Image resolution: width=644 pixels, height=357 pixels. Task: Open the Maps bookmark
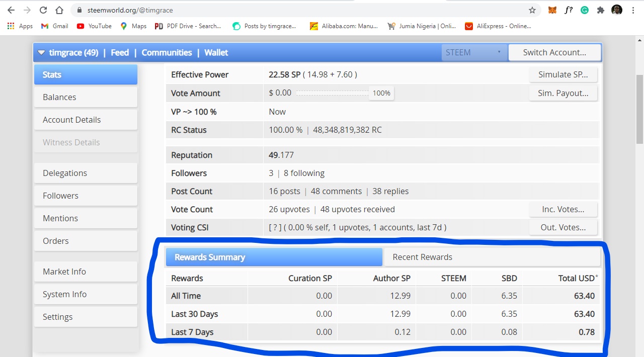tap(133, 26)
